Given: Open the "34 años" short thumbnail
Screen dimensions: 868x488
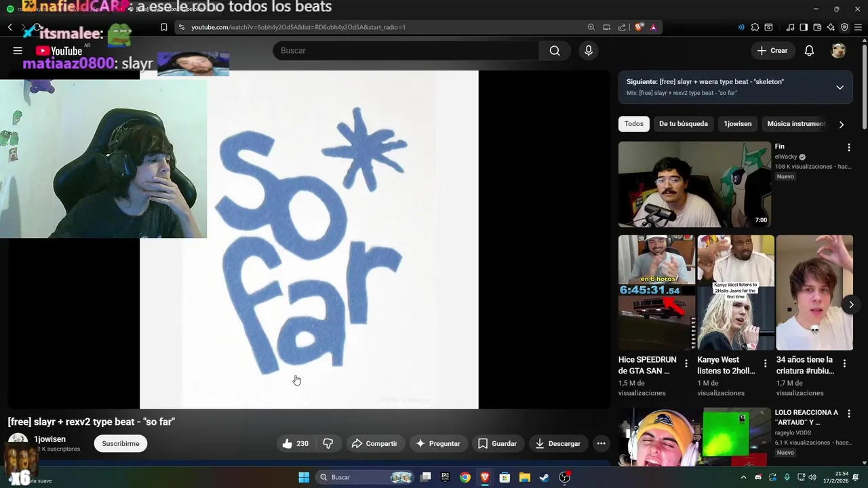Looking at the screenshot, I should (x=814, y=292).
